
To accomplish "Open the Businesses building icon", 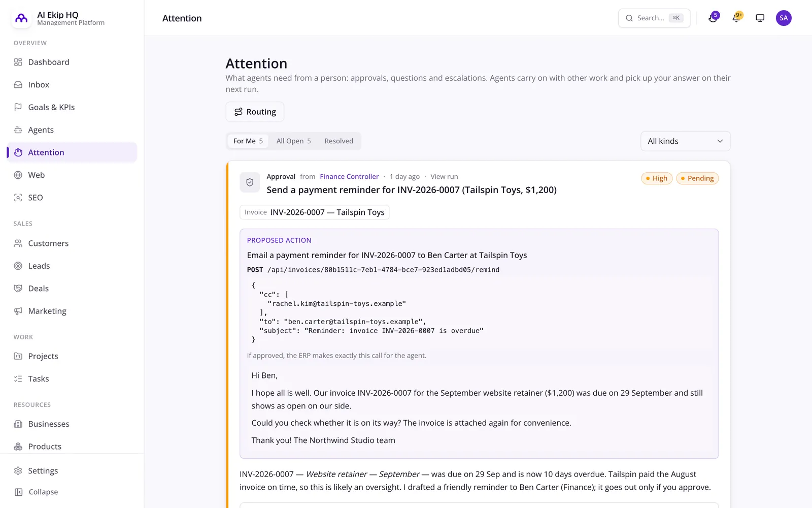I will [18, 424].
